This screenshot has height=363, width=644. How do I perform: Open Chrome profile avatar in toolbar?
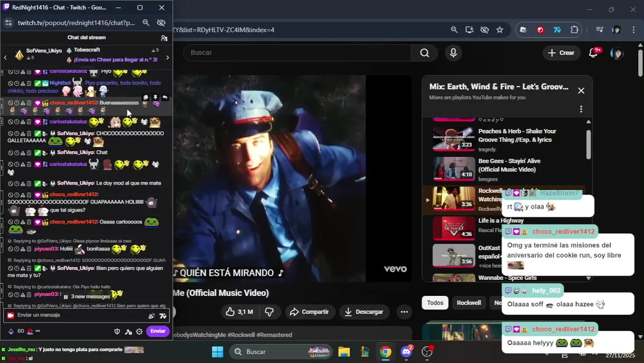coord(616,30)
